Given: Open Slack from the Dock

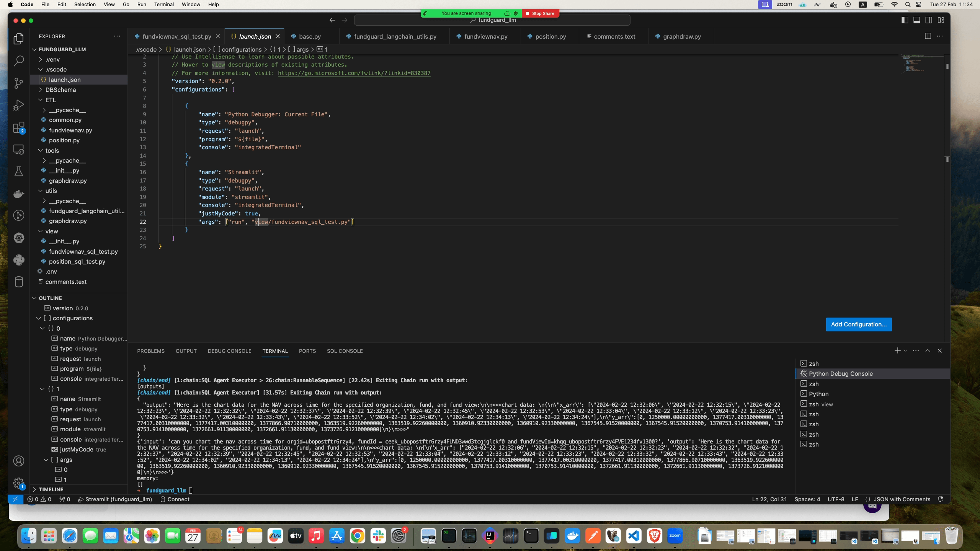Looking at the screenshot, I should (x=378, y=536).
